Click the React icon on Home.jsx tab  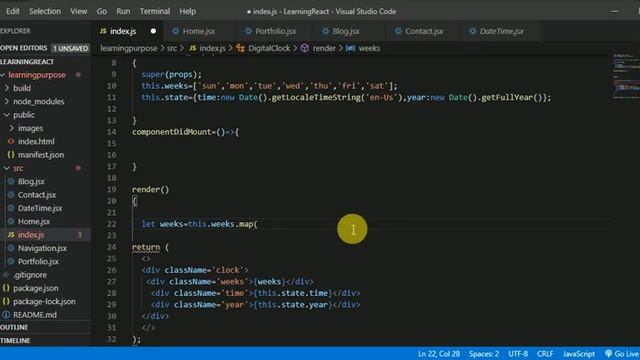click(176, 31)
